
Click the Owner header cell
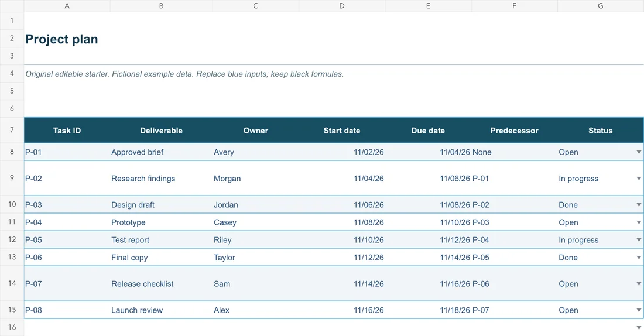point(256,130)
